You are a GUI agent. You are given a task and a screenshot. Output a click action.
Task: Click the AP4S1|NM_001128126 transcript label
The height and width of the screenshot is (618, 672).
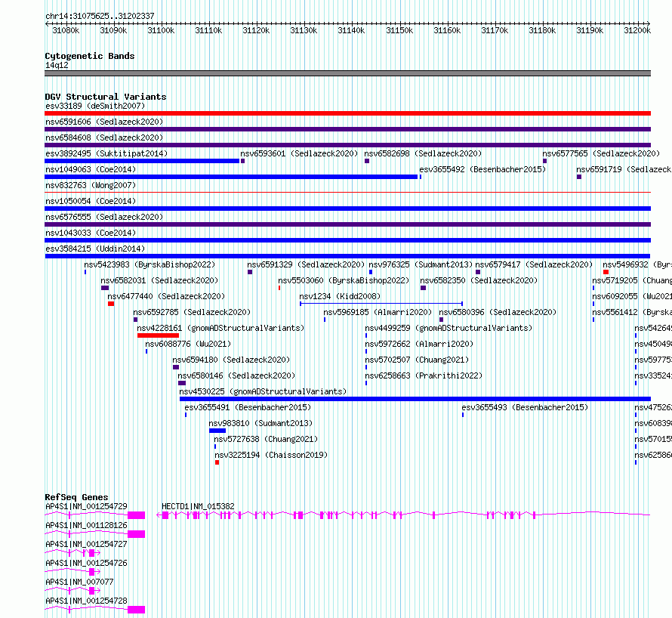click(x=87, y=525)
